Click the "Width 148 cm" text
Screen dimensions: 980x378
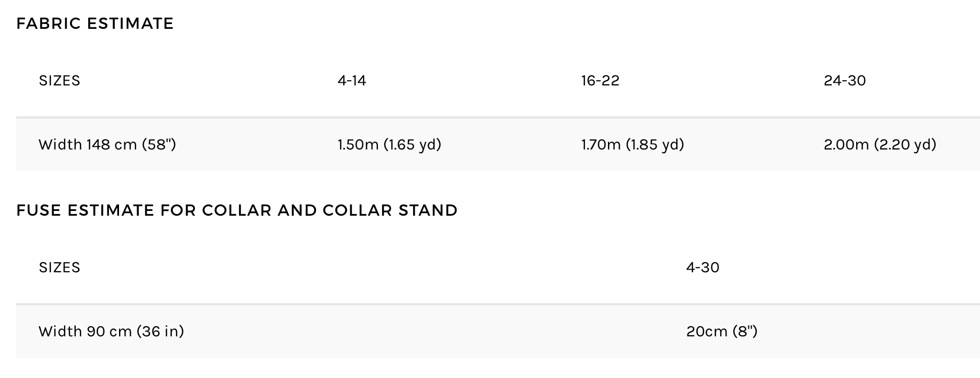point(88,145)
